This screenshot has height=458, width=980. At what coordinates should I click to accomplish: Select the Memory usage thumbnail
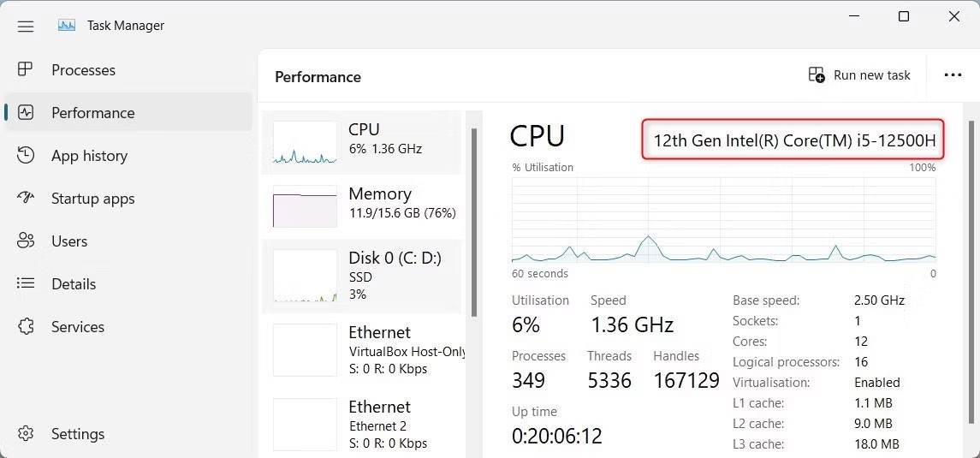tap(305, 206)
